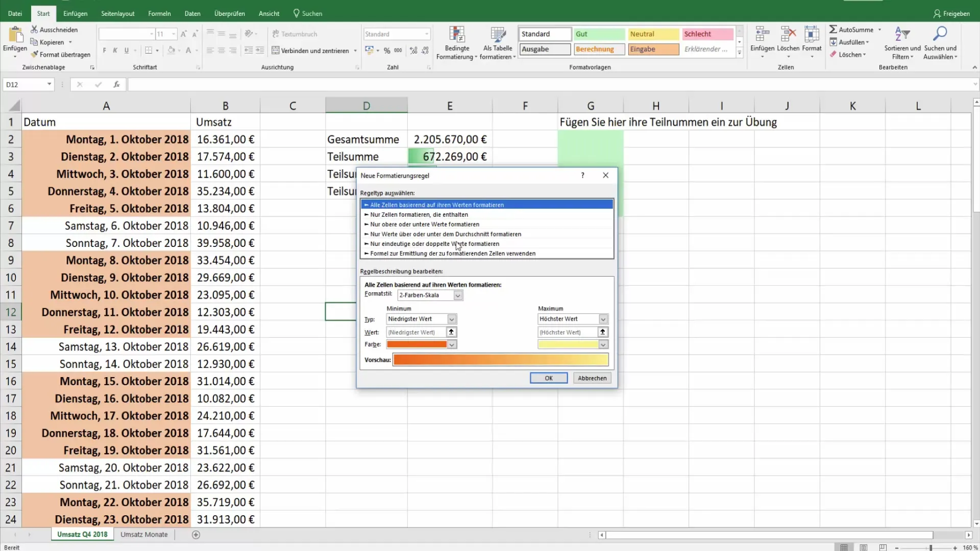
Task: Open Maximum Typ Höchster Wert dropdown
Action: [x=603, y=319]
